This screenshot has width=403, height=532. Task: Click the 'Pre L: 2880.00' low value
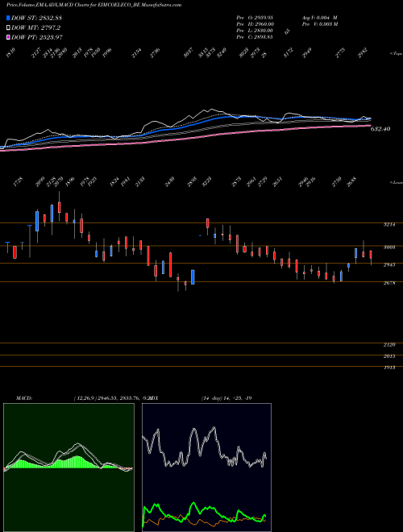(255, 31)
